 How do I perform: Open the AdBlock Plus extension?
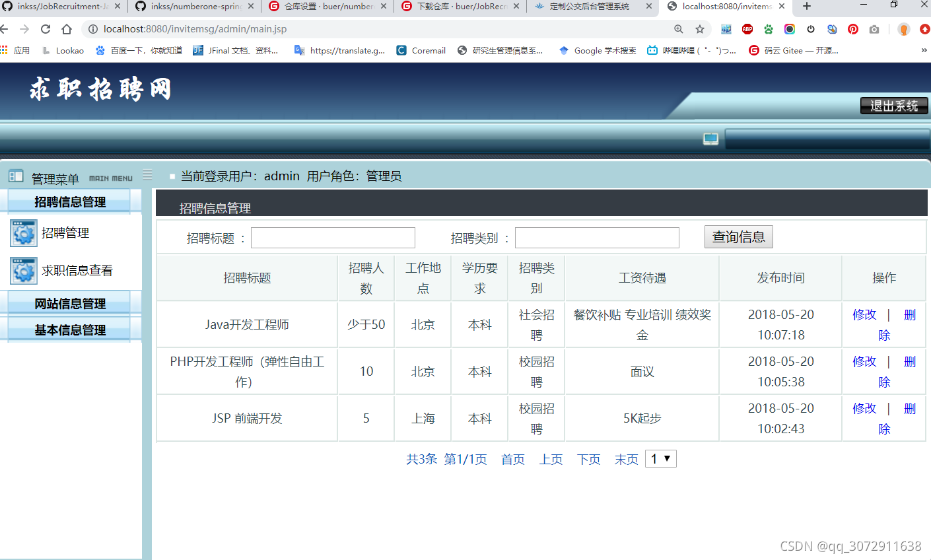(747, 29)
